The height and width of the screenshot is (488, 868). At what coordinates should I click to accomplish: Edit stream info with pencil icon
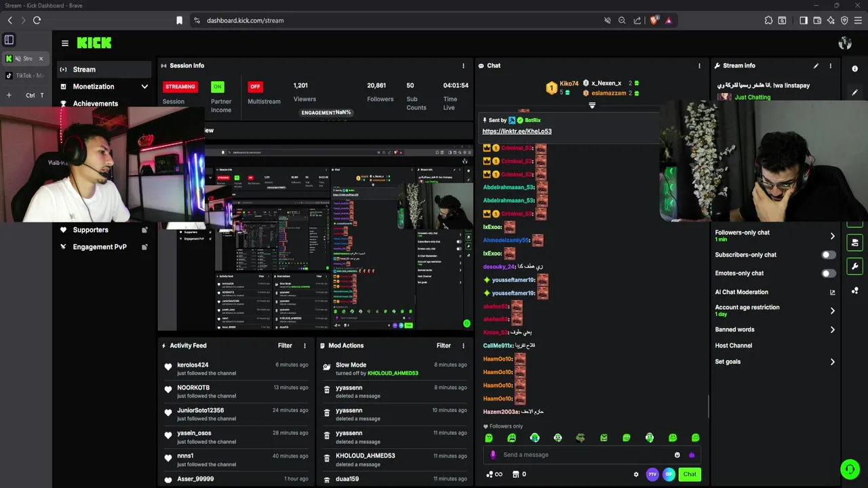point(816,66)
